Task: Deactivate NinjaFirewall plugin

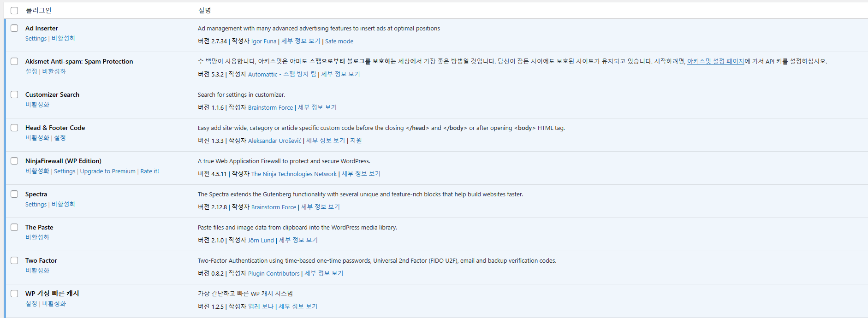Action: [37, 171]
